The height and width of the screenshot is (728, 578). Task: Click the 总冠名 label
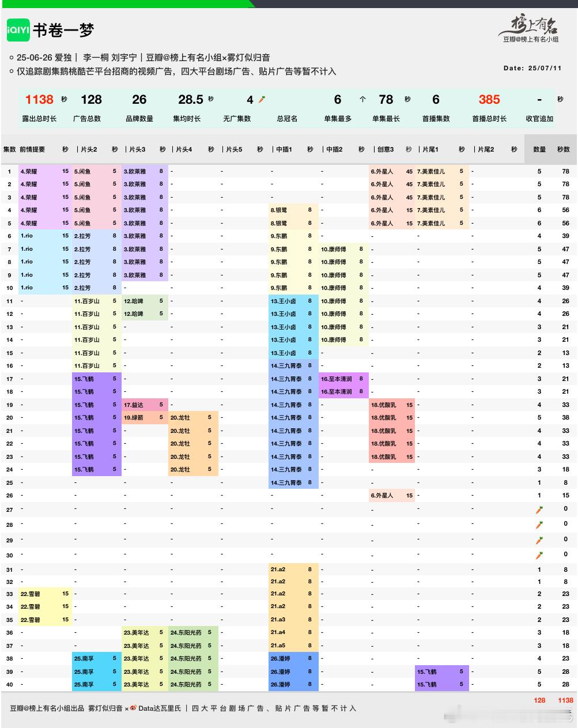click(x=287, y=119)
